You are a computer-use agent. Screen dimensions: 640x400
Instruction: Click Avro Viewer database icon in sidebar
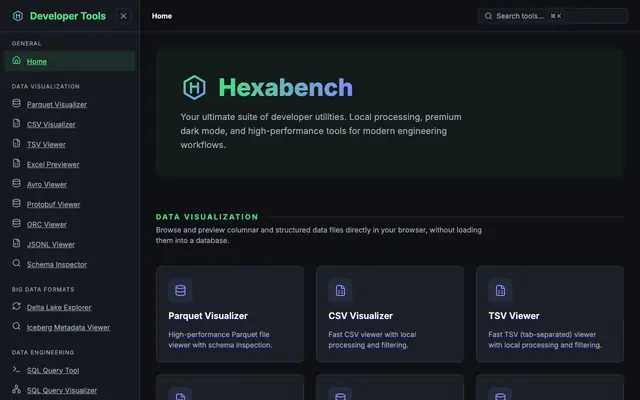16,183
